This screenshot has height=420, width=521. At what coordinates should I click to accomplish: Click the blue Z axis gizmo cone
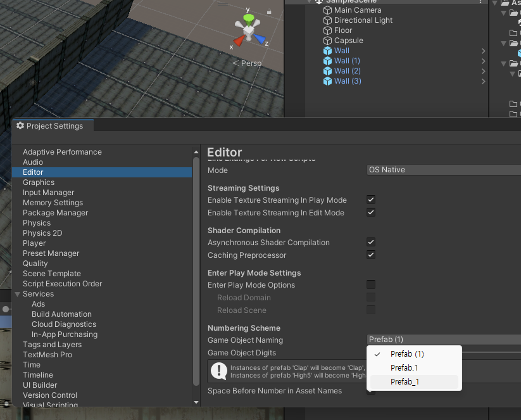pos(260,39)
